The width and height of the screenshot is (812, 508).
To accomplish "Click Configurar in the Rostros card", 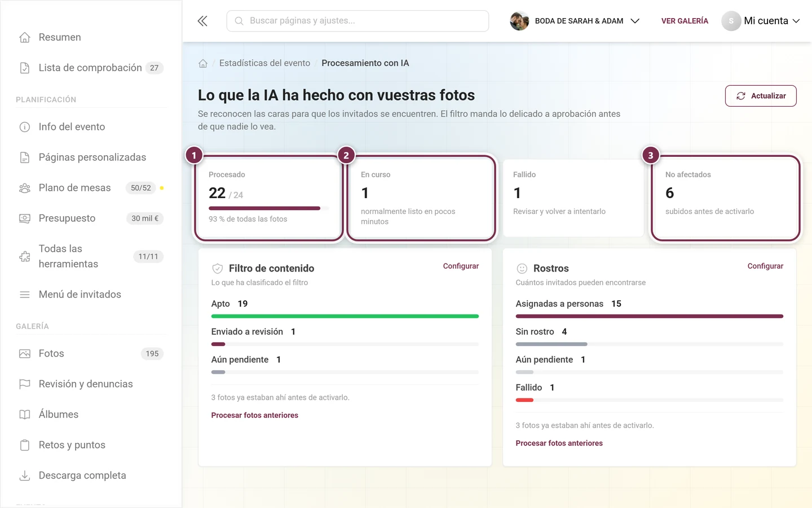I will [x=765, y=266].
